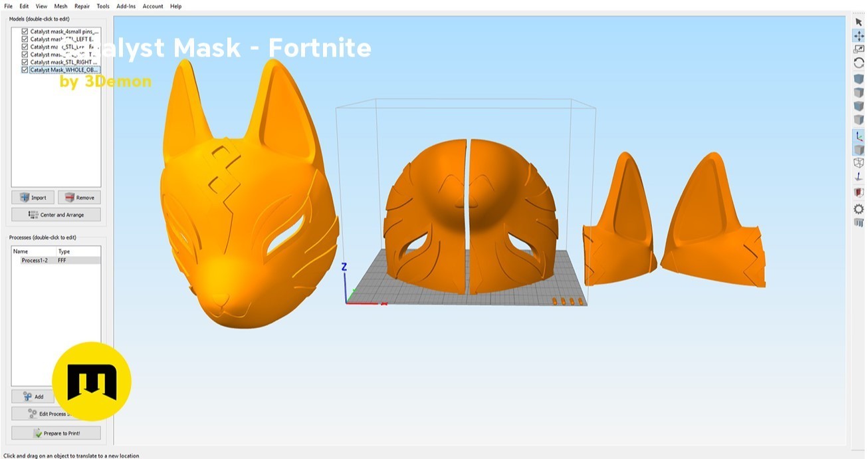Uncheck Catalyst mask_4small pins model
The image size is (868, 459).
(x=25, y=31)
